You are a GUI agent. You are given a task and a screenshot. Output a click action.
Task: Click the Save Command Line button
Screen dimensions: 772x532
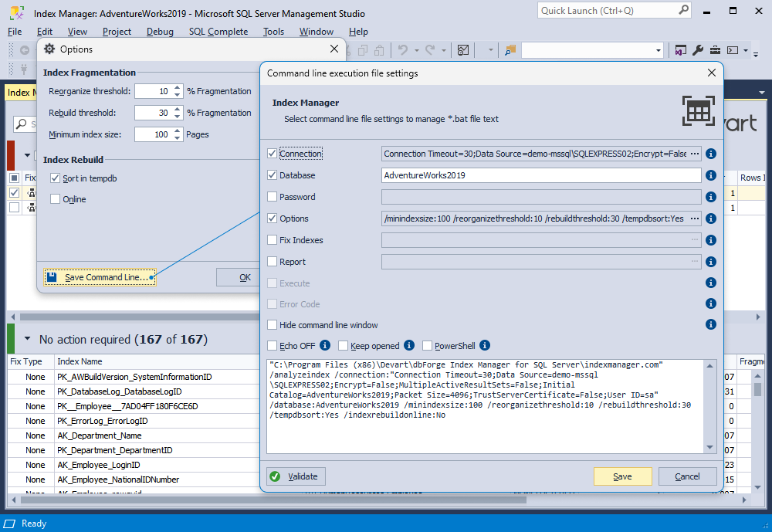(100, 277)
